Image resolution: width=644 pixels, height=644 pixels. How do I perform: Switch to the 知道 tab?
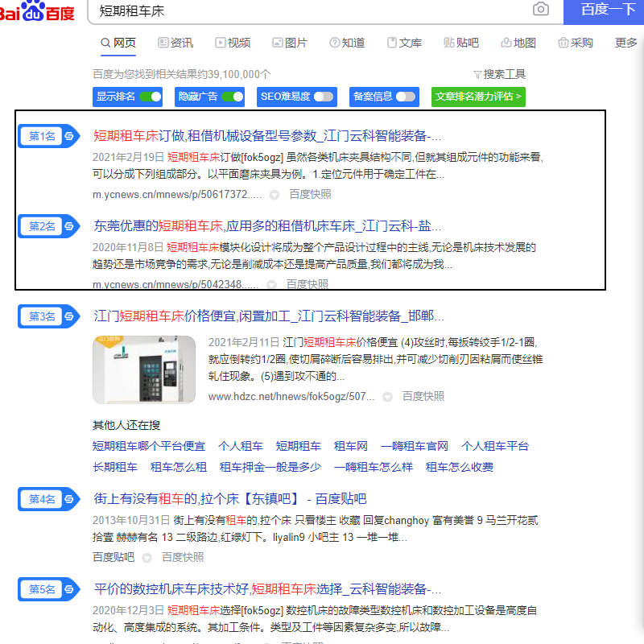click(347, 43)
